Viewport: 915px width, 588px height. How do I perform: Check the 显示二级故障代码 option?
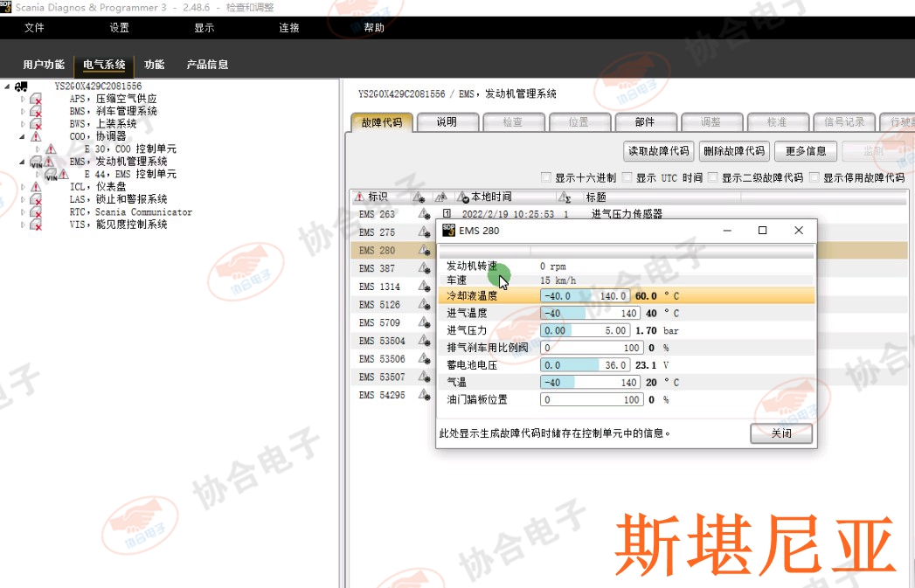[x=712, y=177]
